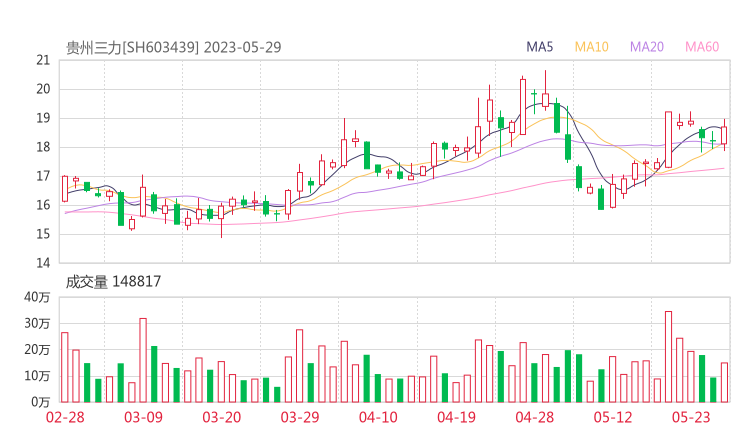This screenshot has height=440, width=740.
Task: Click the tallest red volume bar near 05-23
Action: [x=668, y=357]
